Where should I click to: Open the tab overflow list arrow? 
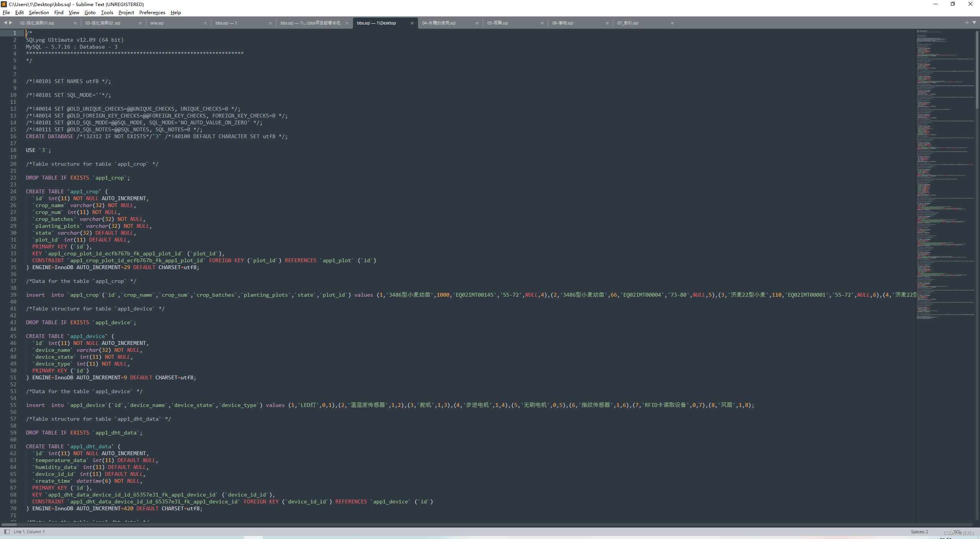coord(974,23)
